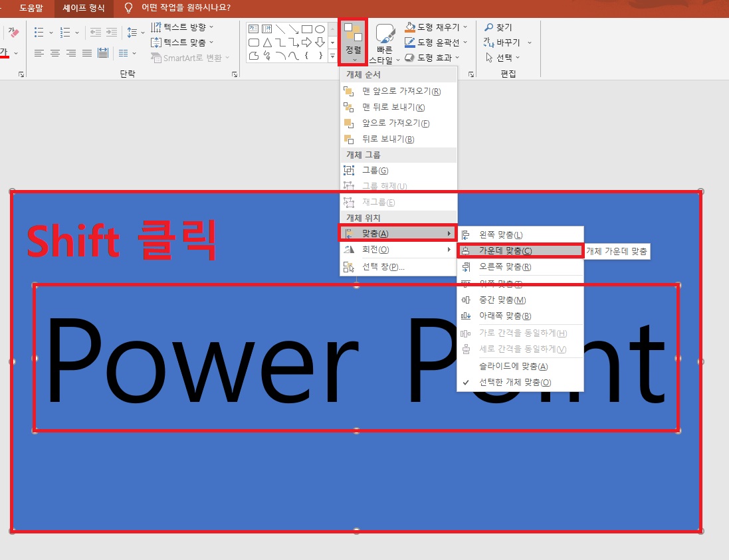Select the rounded rectangle shape

(x=254, y=43)
